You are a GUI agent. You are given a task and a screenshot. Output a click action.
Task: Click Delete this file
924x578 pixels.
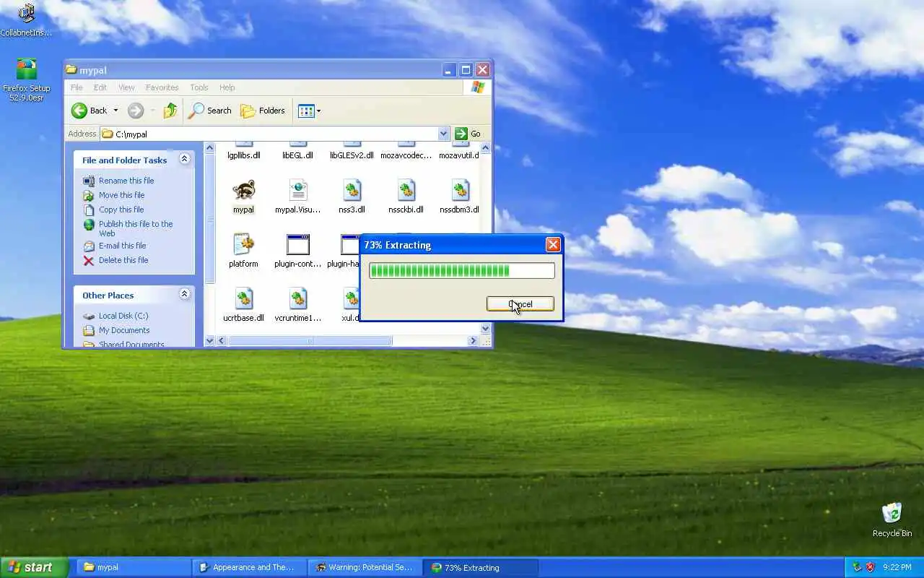click(x=123, y=260)
